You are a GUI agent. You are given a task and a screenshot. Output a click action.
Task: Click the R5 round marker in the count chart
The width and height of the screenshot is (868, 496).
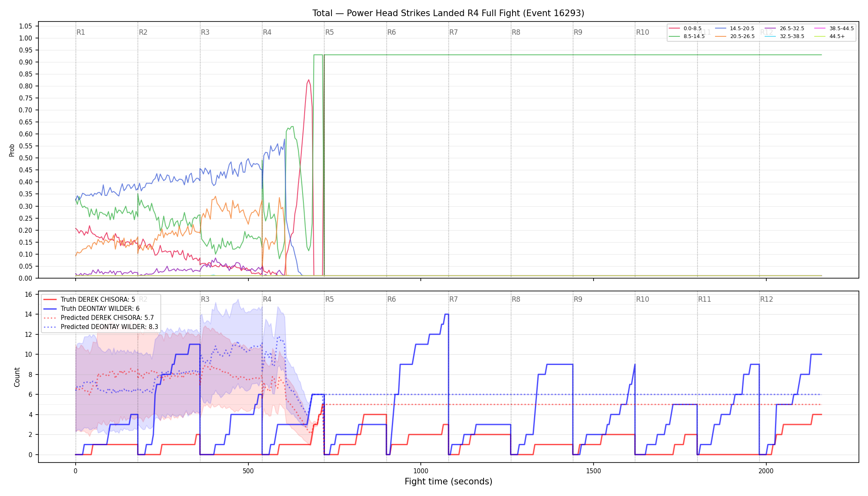point(329,299)
